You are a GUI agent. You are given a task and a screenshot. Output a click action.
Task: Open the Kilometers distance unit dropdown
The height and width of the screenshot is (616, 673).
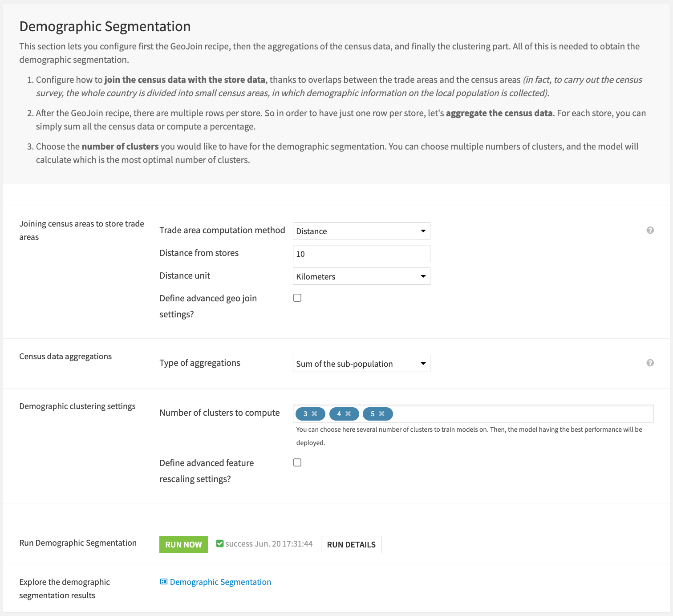pos(361,276)
